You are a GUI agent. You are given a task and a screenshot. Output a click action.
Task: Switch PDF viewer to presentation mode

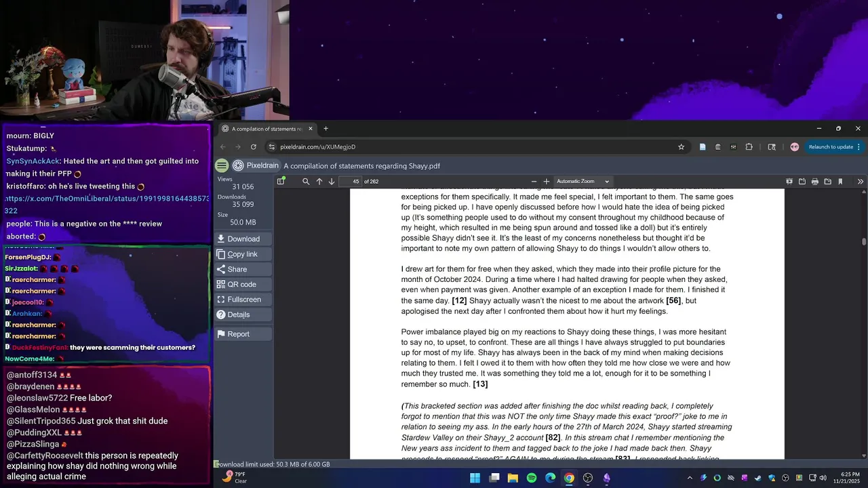tap(789, 181)
